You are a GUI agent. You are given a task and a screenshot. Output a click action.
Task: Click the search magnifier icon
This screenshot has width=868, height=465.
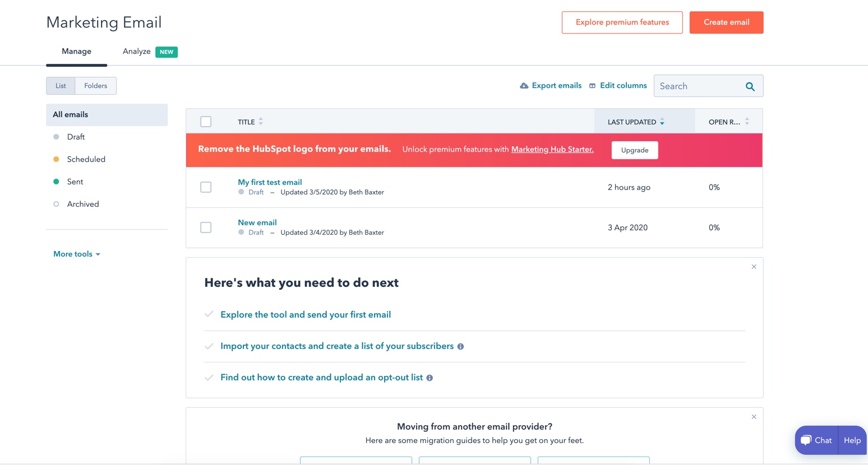[750, 86]
